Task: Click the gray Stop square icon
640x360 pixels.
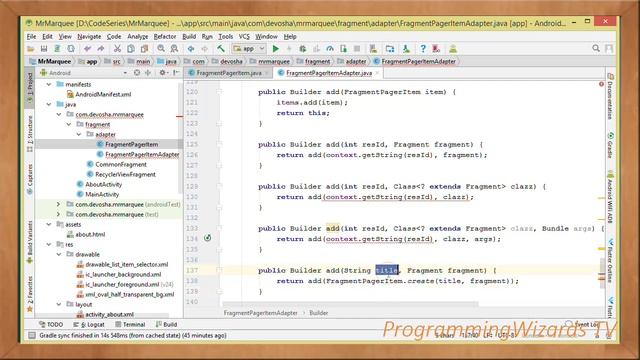Action: (357, 49)
